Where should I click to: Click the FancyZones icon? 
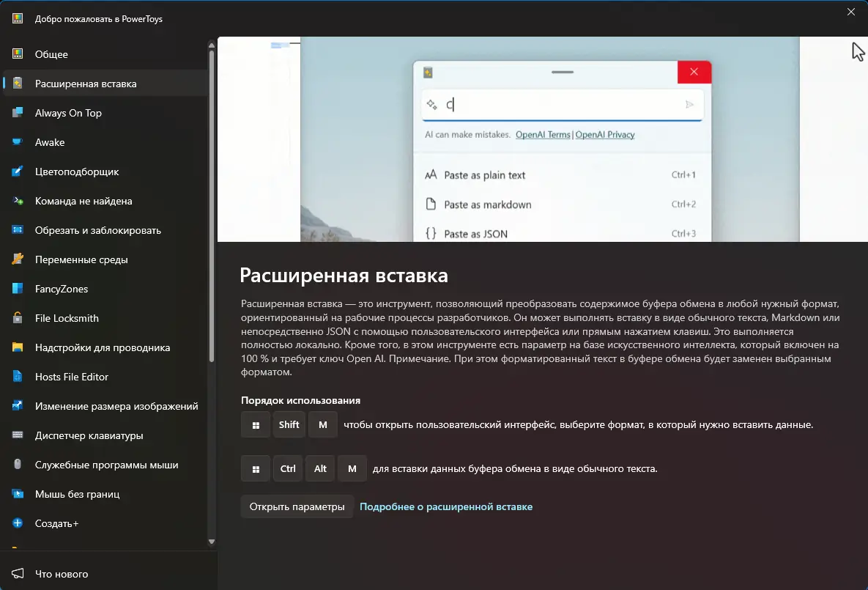pos(18,289)
